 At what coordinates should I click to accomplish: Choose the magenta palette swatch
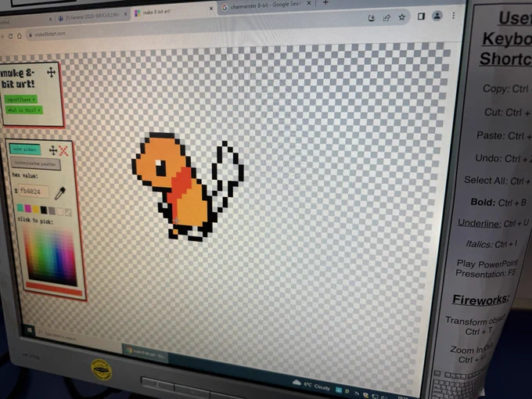pyautogui.click(x=28, y=209)
